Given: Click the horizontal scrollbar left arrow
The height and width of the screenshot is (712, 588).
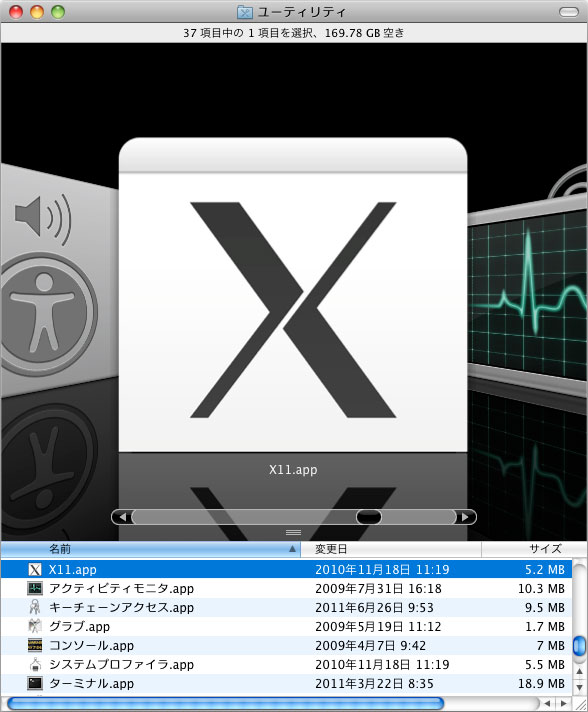Looking at the screenshot, I should click(x=548, y=703).
